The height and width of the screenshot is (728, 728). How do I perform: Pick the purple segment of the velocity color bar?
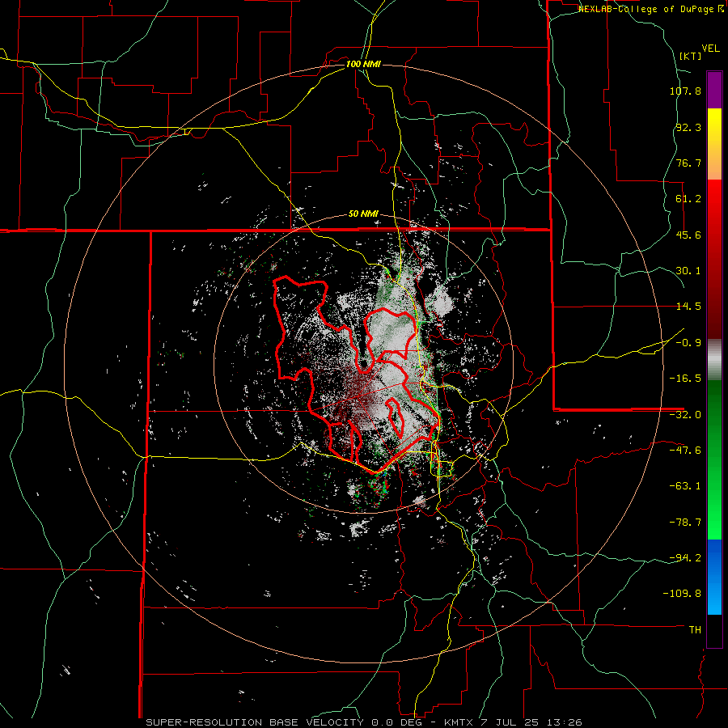point(714,90)
